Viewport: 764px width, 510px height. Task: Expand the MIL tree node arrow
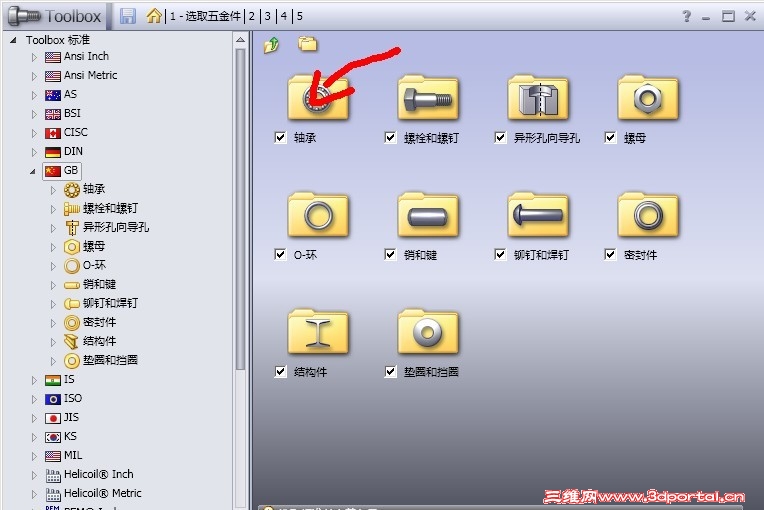coord(34,456)
